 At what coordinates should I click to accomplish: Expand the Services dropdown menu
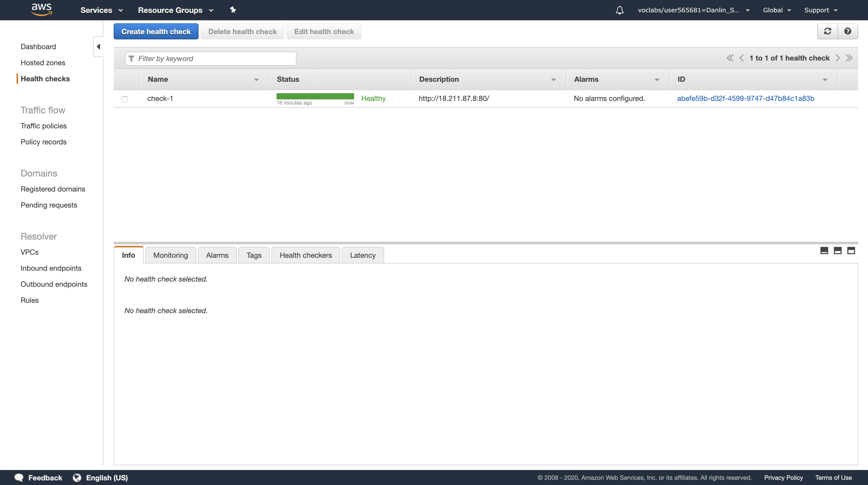[101, 10]
